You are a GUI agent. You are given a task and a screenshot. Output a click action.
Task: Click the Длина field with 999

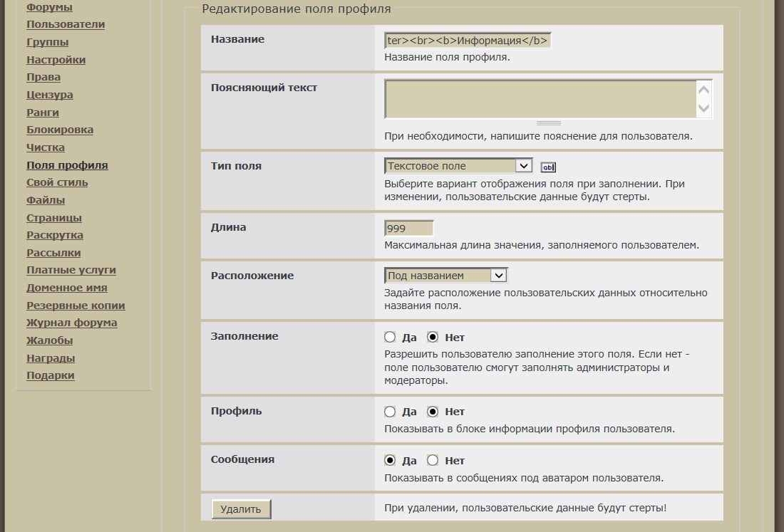(x=408, y=229)
